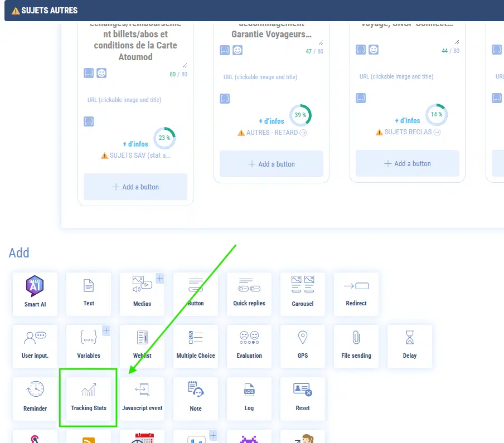Add a Multiple Choice block
Image resolution: width=504 pixels, height=443 pixels.
tap(196, 346)
